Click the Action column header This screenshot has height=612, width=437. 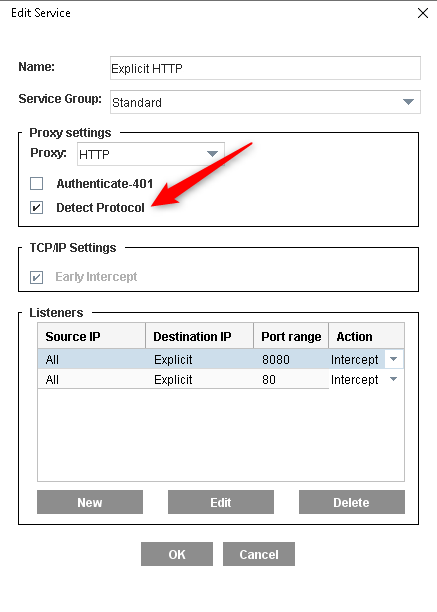point(367,336)
